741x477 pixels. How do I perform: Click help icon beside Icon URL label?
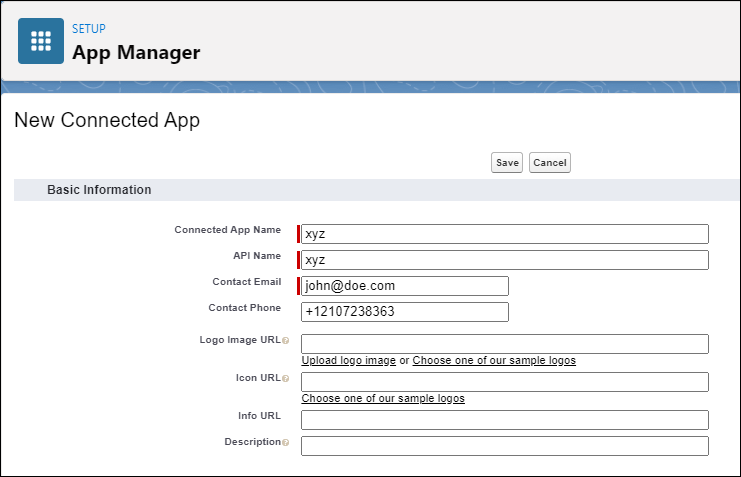tap(286, 379)
